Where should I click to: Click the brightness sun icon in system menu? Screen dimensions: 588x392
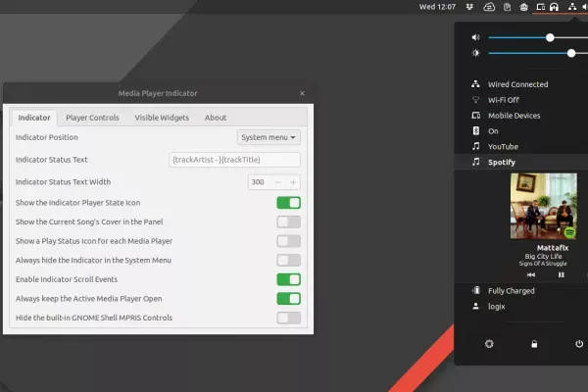[475, 53]
